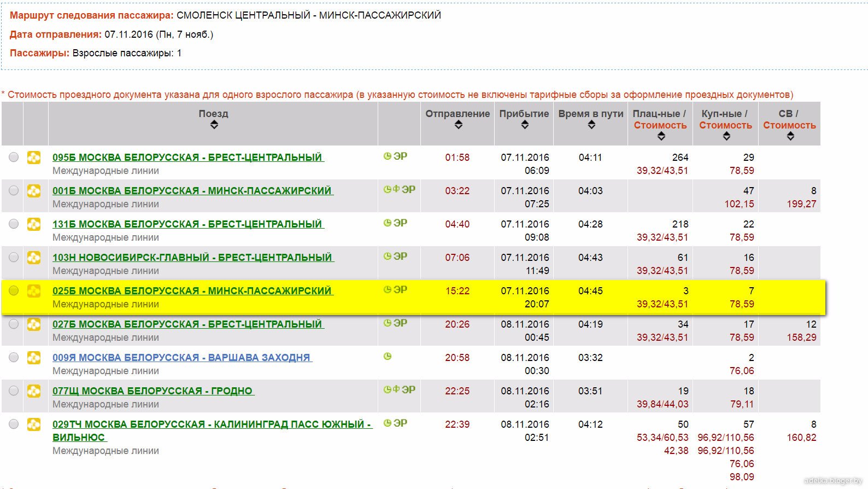
Task: Select radio button for train 095Б
Action: [13, 158]
